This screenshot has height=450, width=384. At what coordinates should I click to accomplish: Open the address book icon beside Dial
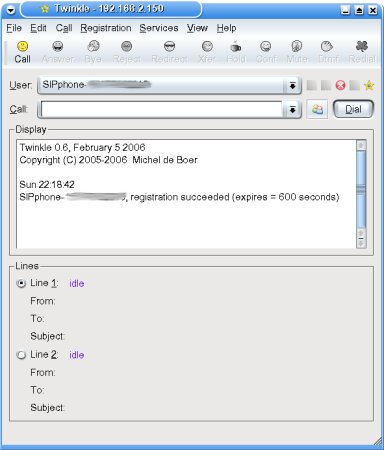pyautogui.click(x=317, y=109)
